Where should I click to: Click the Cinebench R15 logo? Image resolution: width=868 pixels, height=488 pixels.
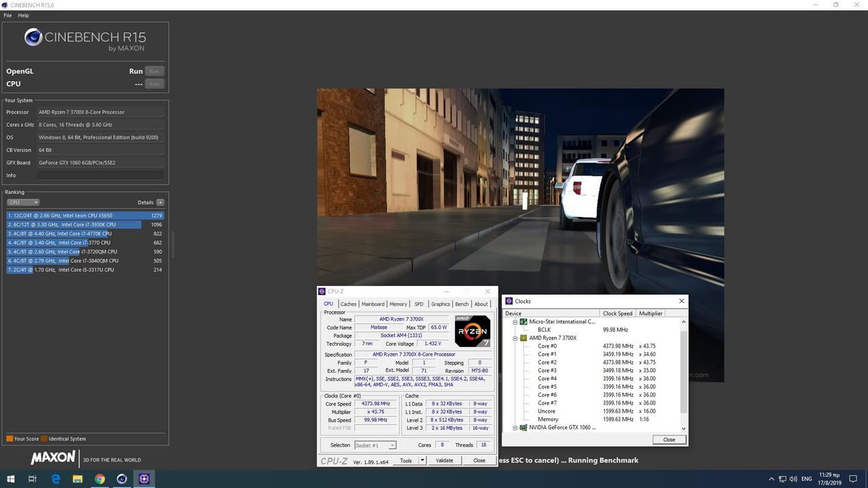click(x=85, y=39)
